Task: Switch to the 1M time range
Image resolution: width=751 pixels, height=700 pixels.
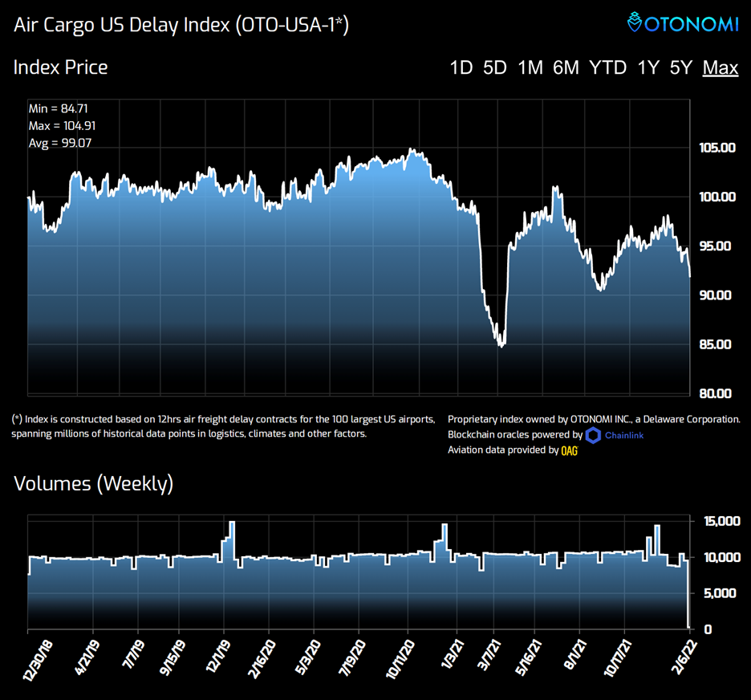Action: (530, 67)
